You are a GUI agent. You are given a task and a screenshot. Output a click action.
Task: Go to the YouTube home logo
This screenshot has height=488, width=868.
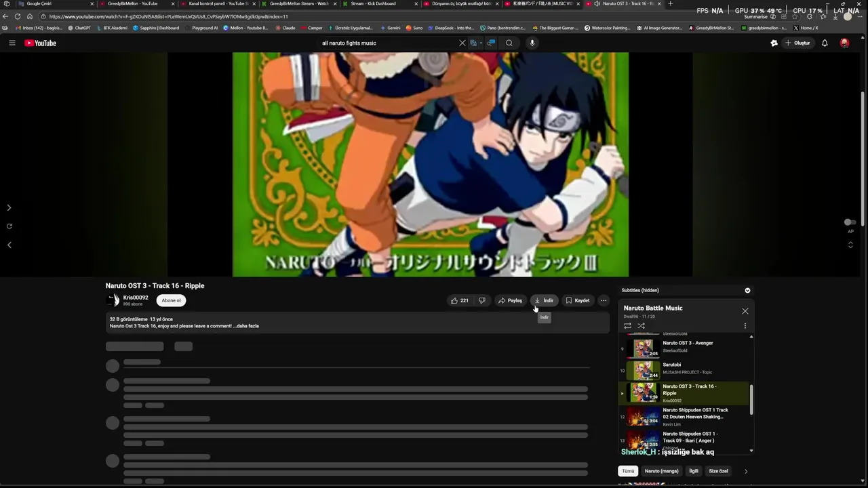(x=40, y=43)
